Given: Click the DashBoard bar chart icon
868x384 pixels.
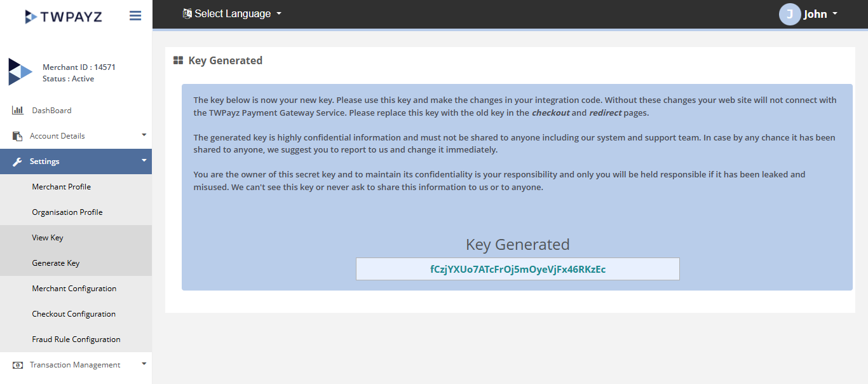Looking at the screenshot, I should [18, 111].
